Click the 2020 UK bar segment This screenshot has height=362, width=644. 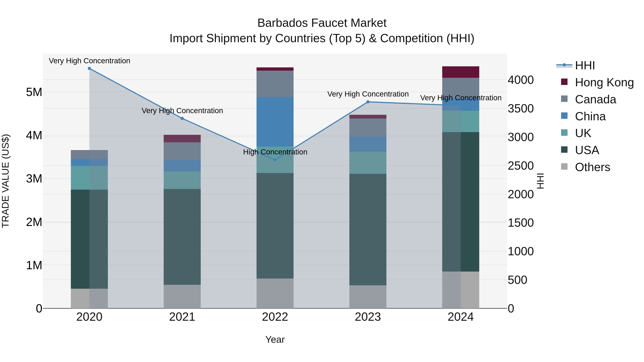coord(89,178)
